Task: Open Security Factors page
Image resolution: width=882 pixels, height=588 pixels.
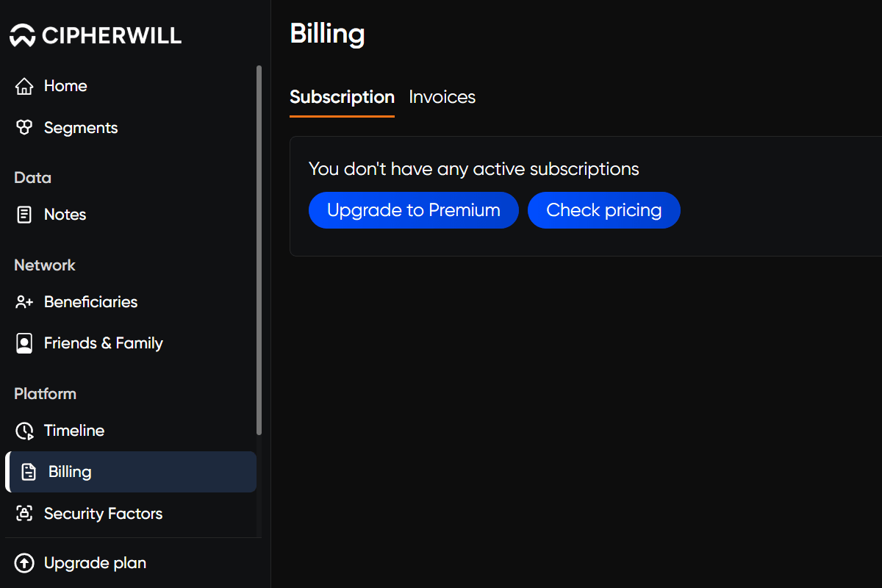Action: pos(131,514)
